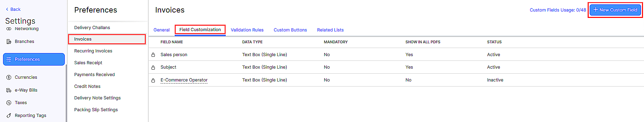Click the New Custom Field button
644x122 pixels.
click(615, 10)
